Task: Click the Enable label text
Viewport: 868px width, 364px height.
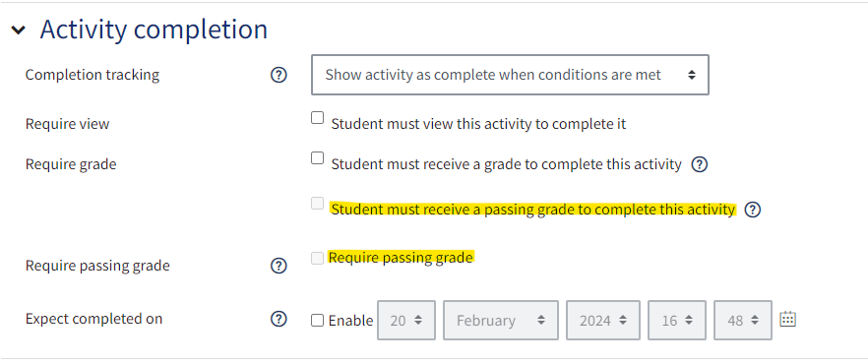Action: tap(350, 321)
